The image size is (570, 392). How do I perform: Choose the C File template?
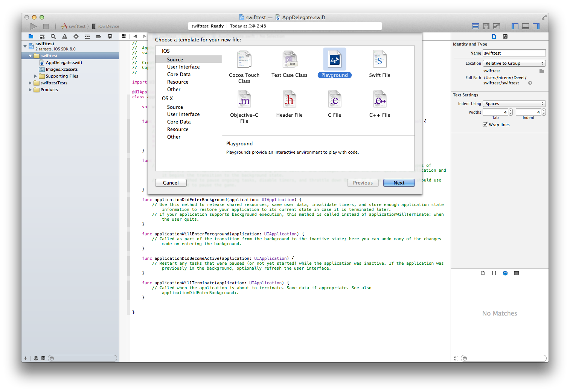334,104
